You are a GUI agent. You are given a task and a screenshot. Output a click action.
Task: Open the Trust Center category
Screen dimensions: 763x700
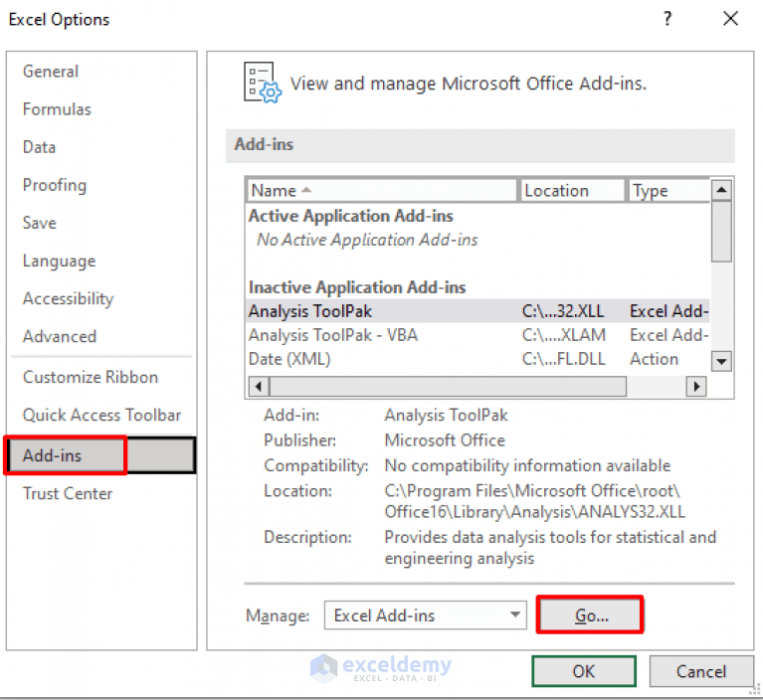68,493
